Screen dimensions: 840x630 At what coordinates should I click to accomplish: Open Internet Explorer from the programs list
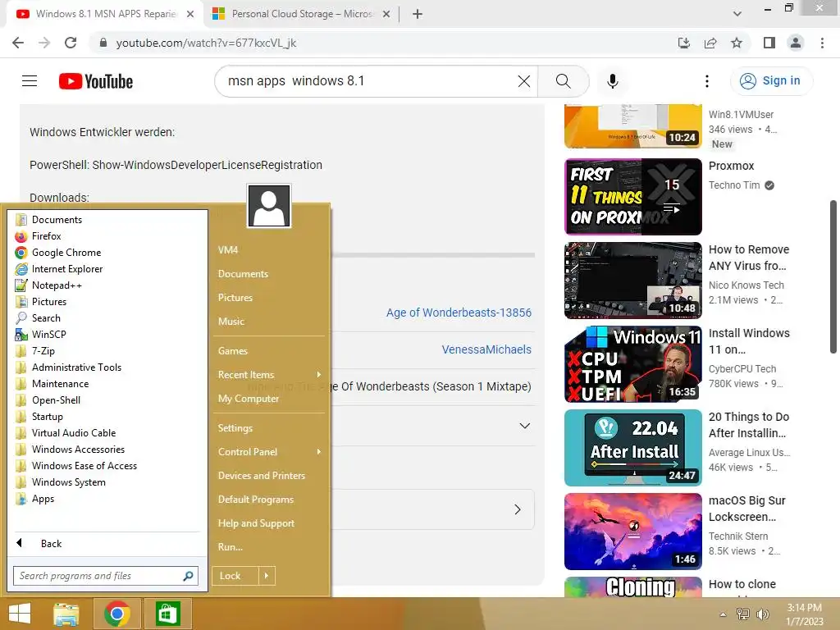tap(67, 269)
